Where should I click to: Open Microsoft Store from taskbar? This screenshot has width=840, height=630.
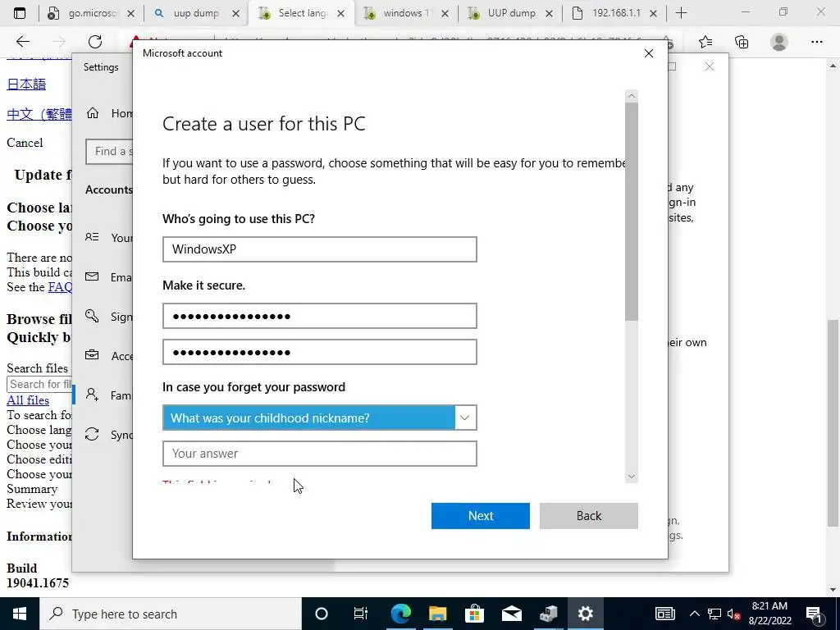tap(475, 614)
